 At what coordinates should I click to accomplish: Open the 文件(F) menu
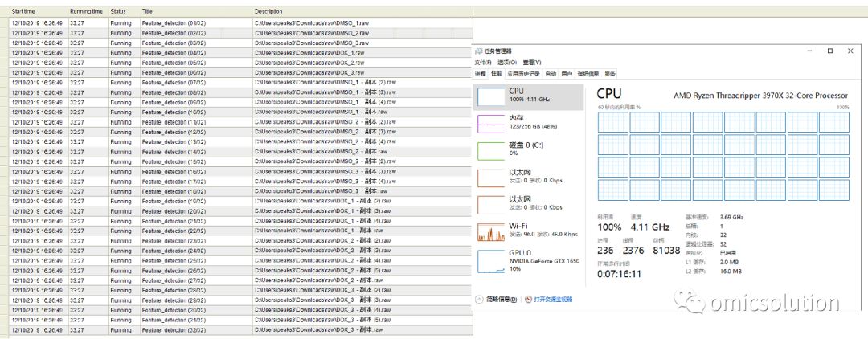pos(484,63)
